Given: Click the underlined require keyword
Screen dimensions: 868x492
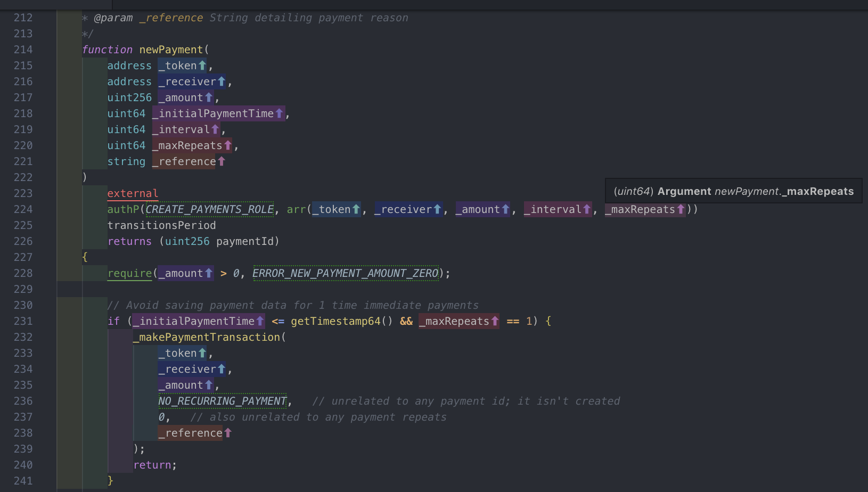Looking at the screenshot, I should pyautogui.click(x=129, y=273).
